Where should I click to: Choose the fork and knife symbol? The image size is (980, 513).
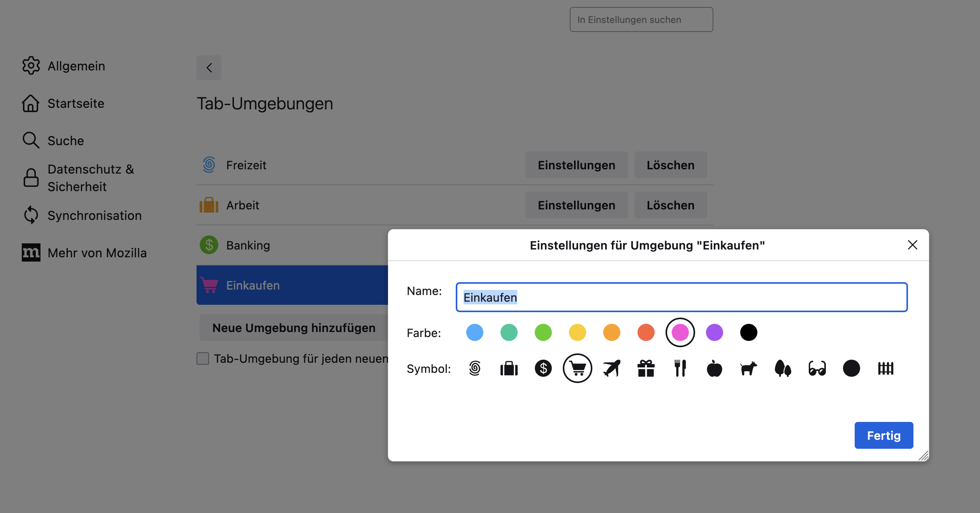pyautogui.click(x=680, y=368)
